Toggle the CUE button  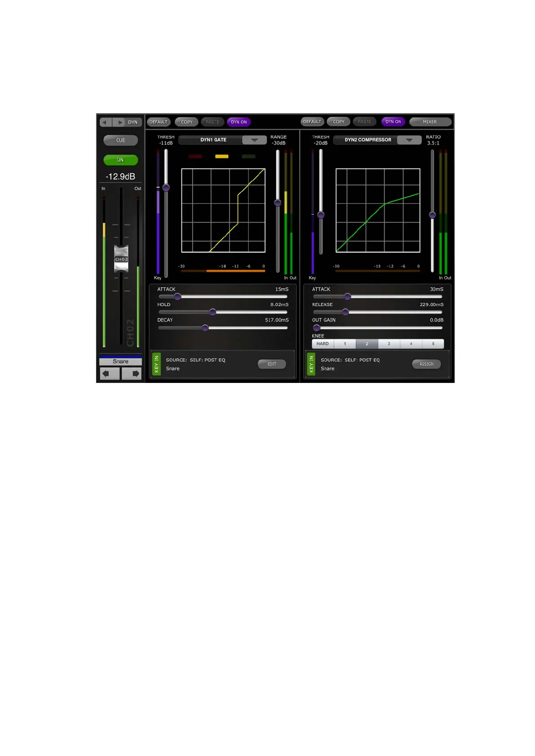tap(120, 141)
